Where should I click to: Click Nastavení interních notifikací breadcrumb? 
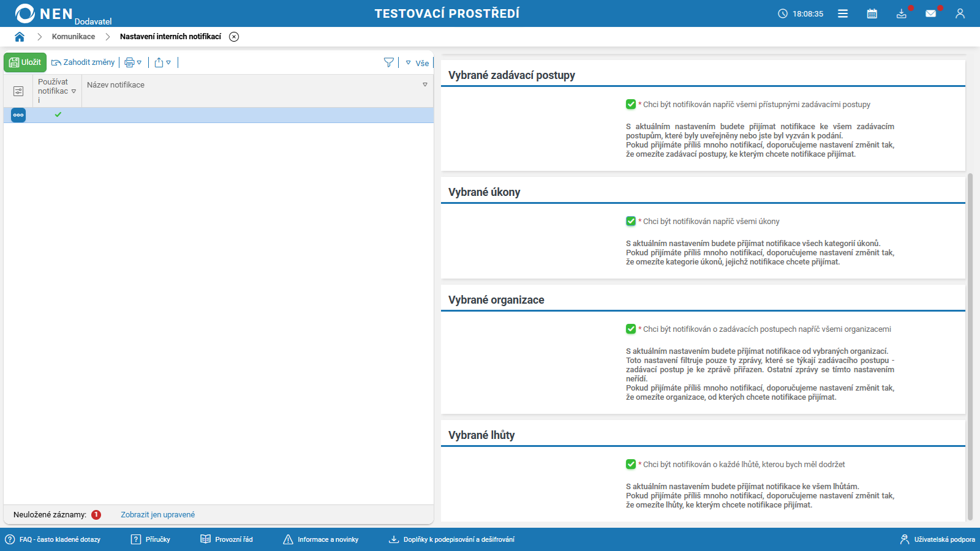pos(170,37)
